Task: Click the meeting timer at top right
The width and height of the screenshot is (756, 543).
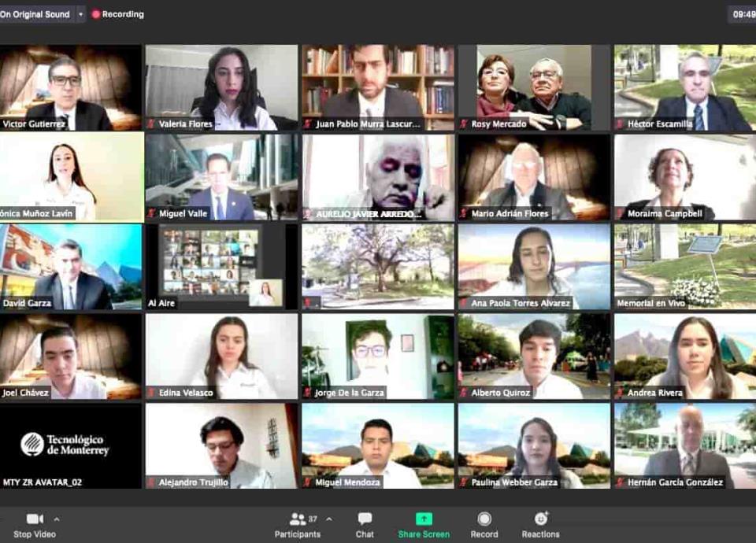Action: click(743, 14)
